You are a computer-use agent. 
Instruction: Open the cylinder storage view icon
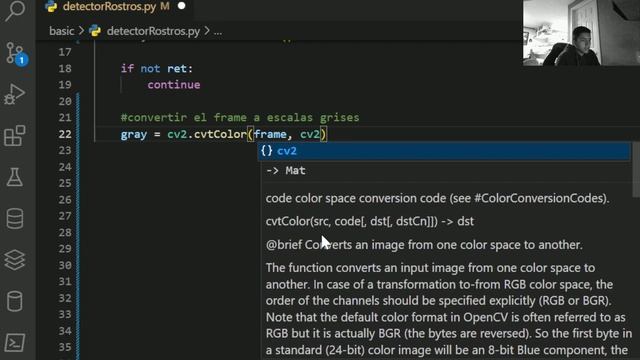click(15, 301)
